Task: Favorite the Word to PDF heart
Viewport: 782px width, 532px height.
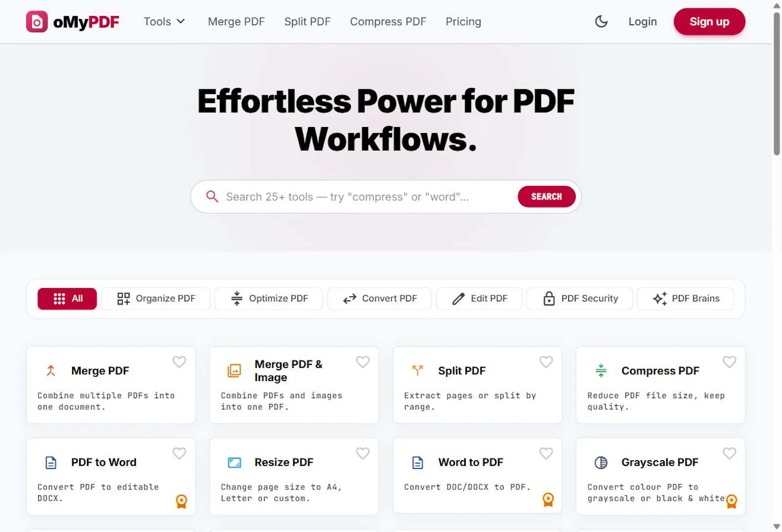Action: [546, 453]
